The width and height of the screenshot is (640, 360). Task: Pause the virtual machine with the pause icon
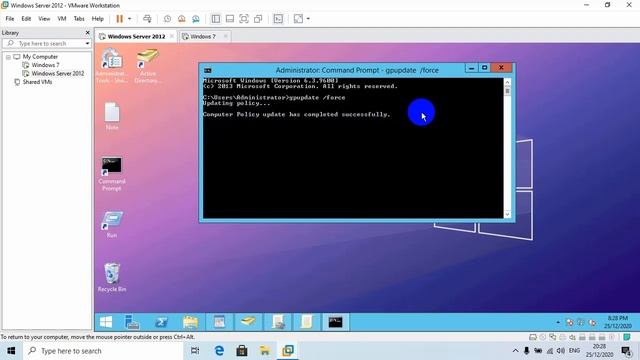click(x=120, y=19)
